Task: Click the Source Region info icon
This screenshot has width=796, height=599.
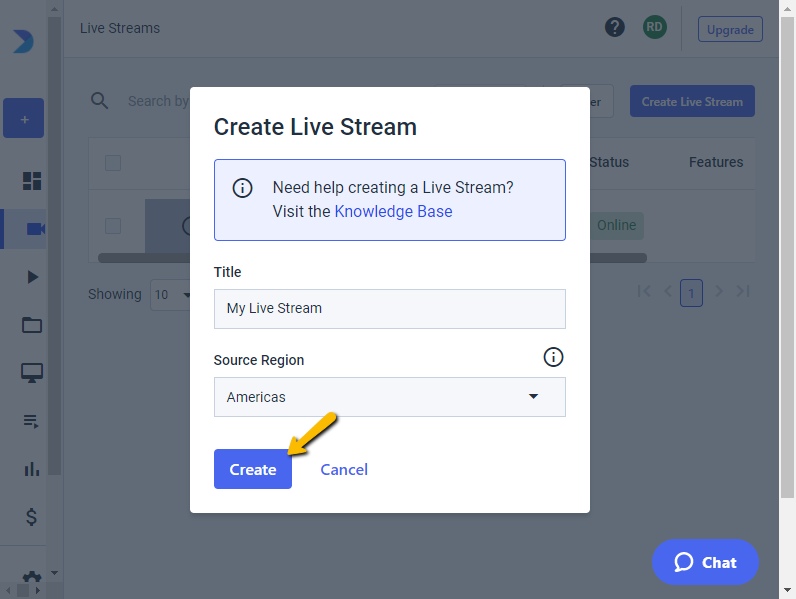Action: (x=553, y=357)
